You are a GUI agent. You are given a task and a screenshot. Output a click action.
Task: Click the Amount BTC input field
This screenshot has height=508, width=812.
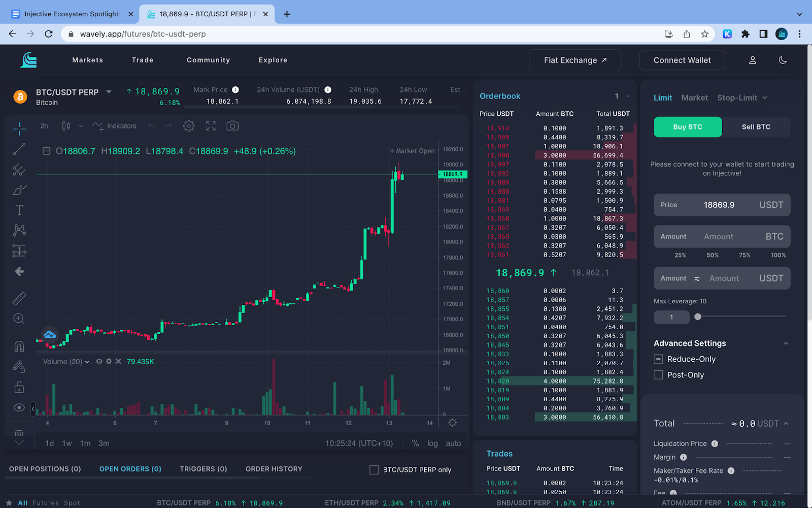(722, 236)
